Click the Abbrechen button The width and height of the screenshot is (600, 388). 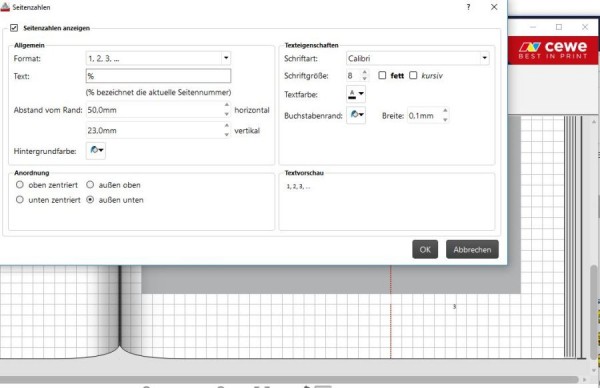tap(472, 249)
